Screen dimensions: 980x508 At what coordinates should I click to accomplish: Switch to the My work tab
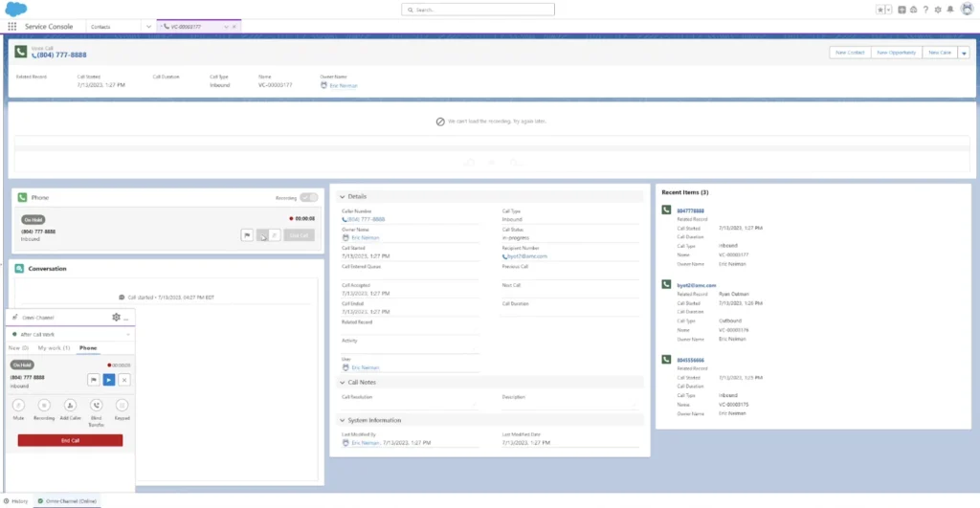[54, 347]
